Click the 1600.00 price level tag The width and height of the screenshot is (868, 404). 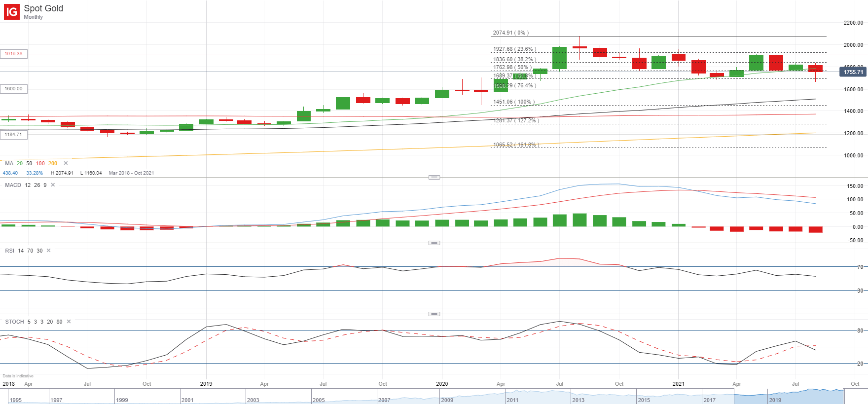(x=14, y=89)
